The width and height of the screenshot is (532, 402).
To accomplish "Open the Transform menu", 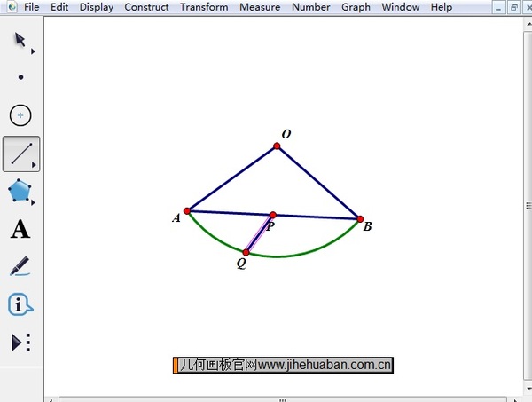I will (204, 7).
